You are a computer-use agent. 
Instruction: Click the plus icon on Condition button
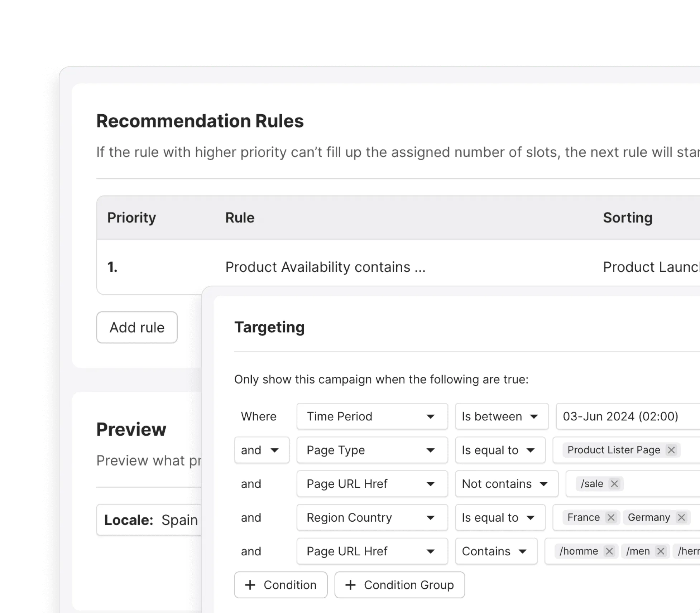[251, 585]
